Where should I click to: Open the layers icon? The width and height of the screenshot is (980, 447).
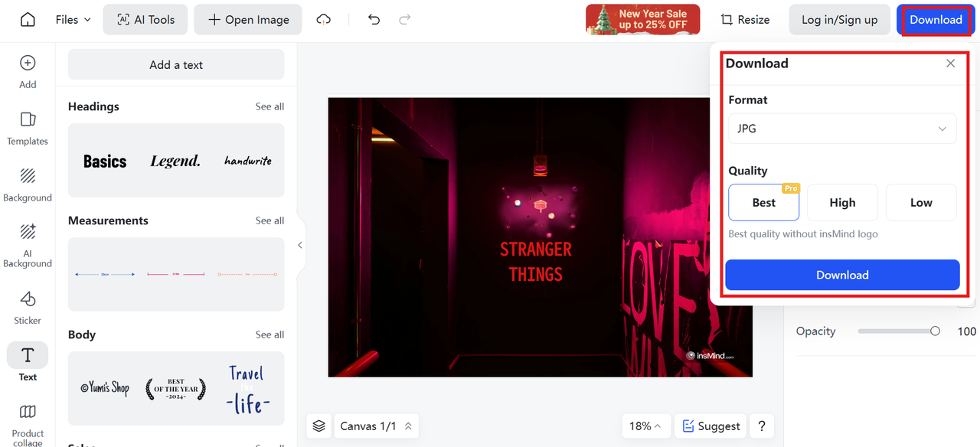pos(319,426)
